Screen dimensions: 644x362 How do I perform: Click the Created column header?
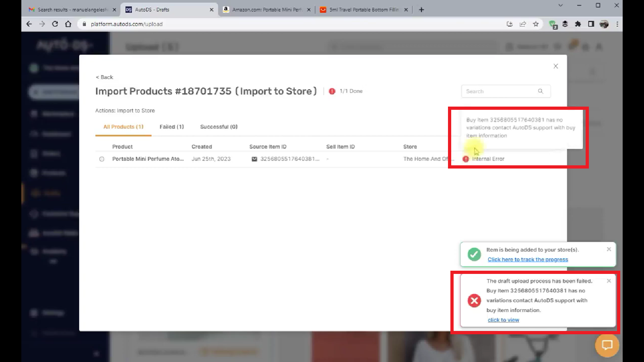[202, 147]
